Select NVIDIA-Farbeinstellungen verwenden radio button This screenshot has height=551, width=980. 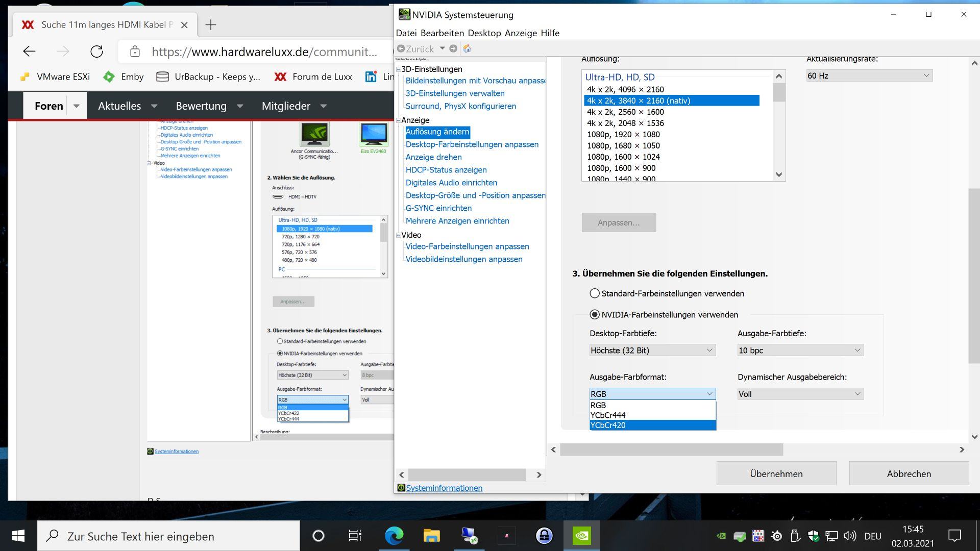[595, 315]
